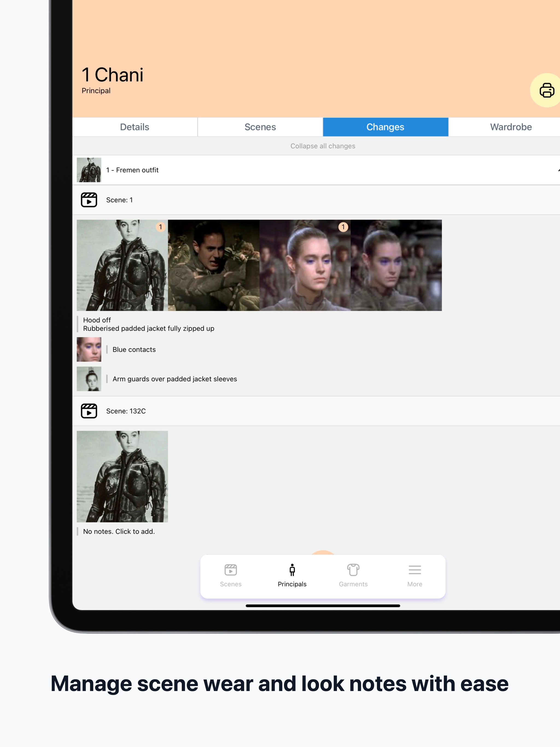The width and height of the screenshot is (560, 747).
Task: Click the badge on third Scene 1 photo
Action: pyautogui.click(x=343, y=227)
